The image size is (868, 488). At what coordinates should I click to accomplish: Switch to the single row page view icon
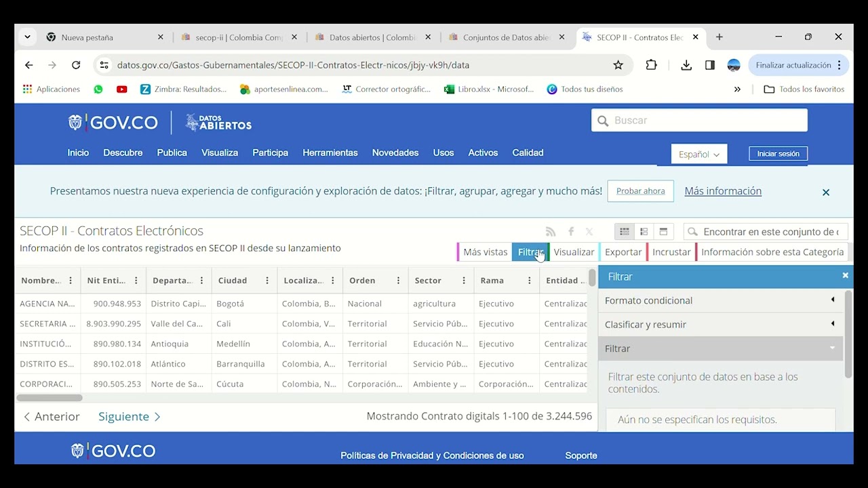coord(663,232)
